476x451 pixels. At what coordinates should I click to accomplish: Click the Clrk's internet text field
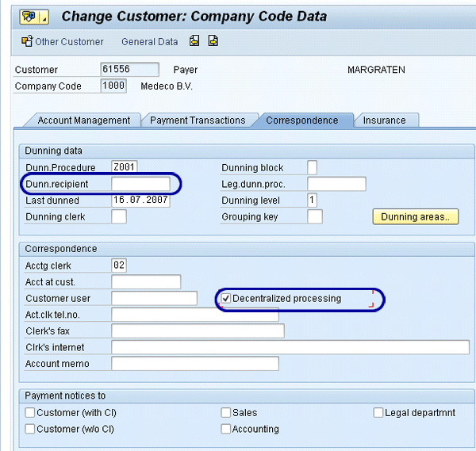(x=290, y=347)
